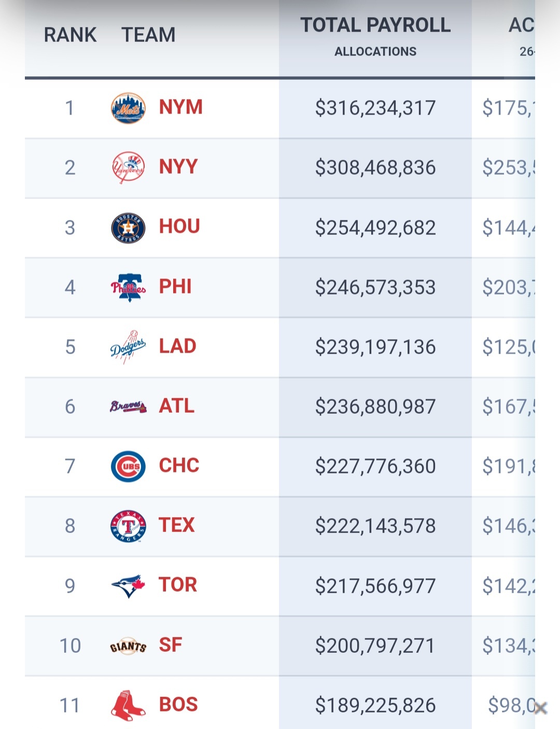Image resolution: width=560 pixels, height=729 pixels.
Task: Click the Red Sox logo
Action: 128,705
